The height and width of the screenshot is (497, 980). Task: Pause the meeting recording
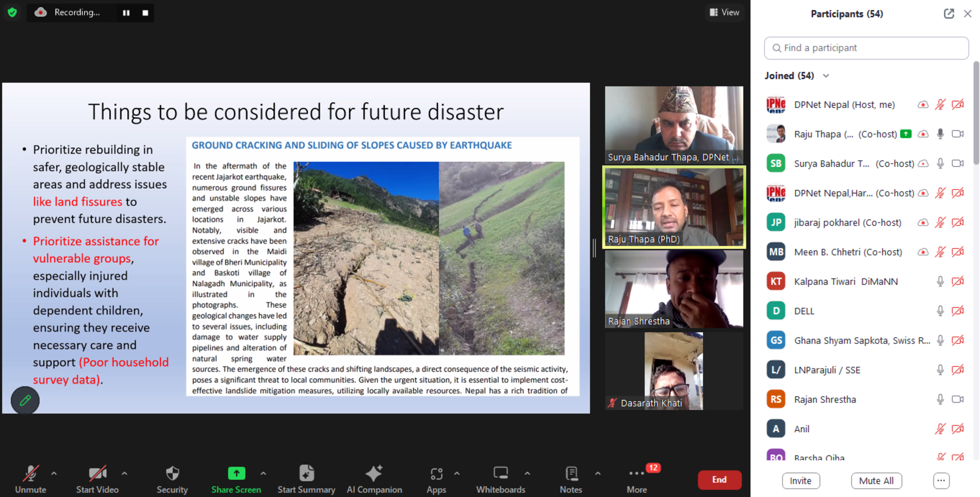126,13
